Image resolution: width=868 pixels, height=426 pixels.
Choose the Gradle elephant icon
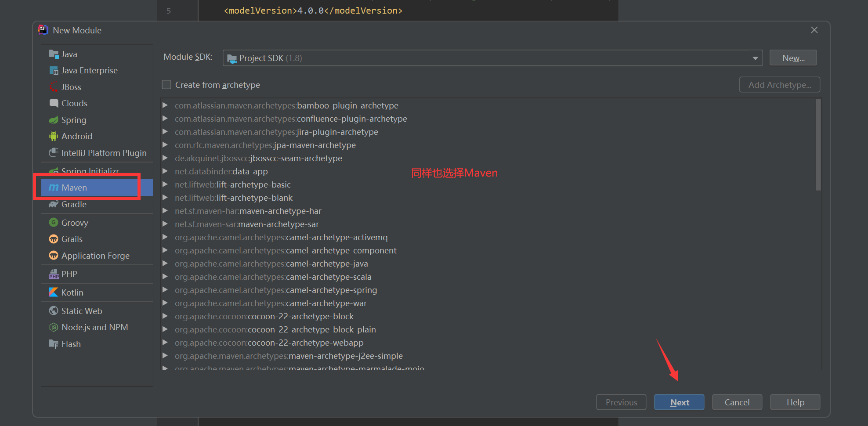tap(54, 204)
